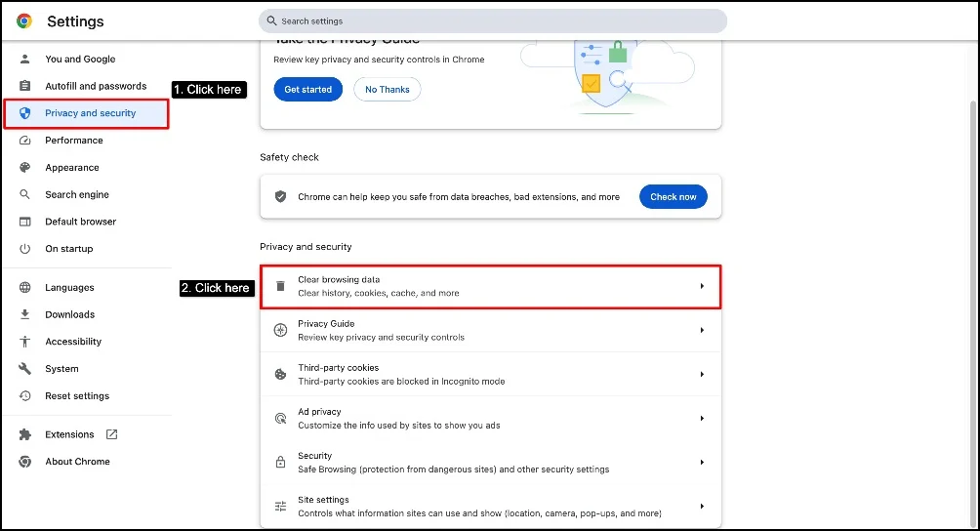The image size is (980, 531).
Task: Select Privacy and security in sidebar
Action: pos(87,113)
